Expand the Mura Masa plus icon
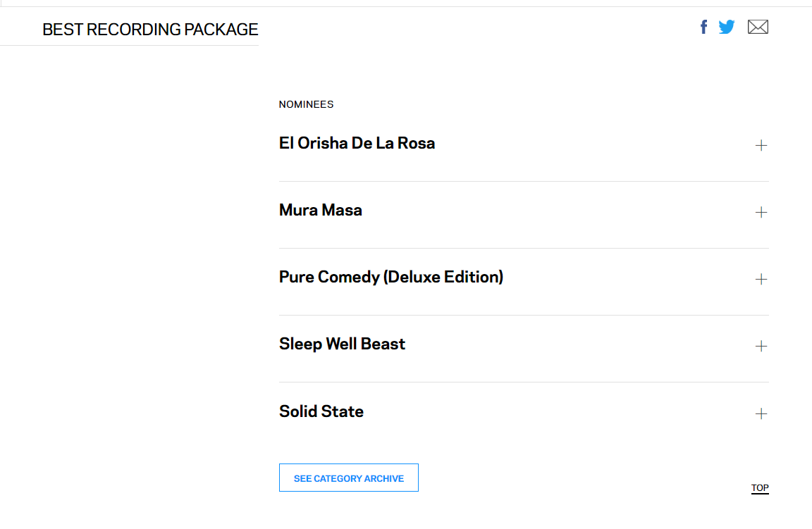 pos(761,213)
